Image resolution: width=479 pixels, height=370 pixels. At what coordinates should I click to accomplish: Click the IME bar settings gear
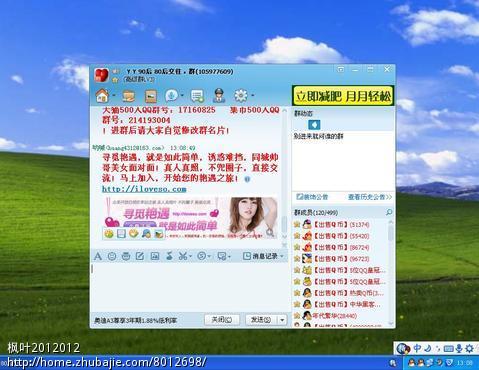[469, 349]
